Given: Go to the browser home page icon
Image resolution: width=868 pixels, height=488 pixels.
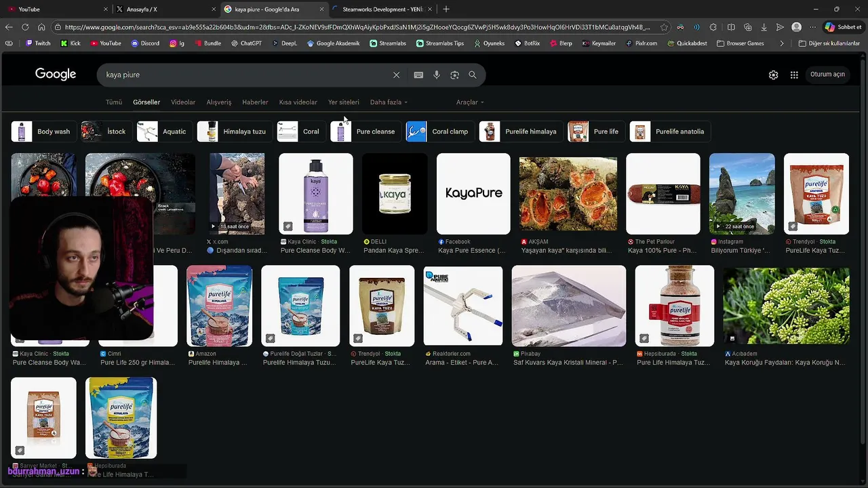Looking at the screenshot, I should [41, 27].
